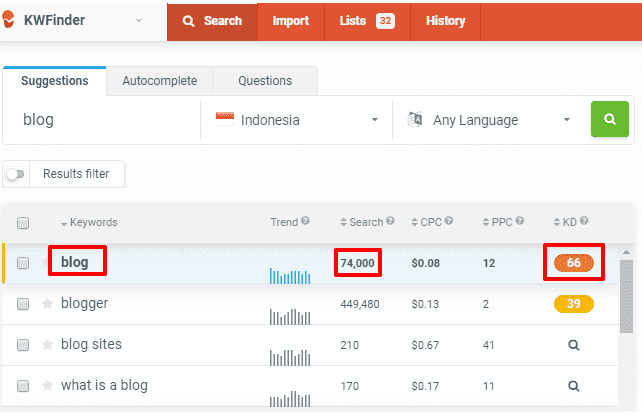Click the trend chart for blog
This screenshot has height=414, width=642.
(x=290, y=275)
